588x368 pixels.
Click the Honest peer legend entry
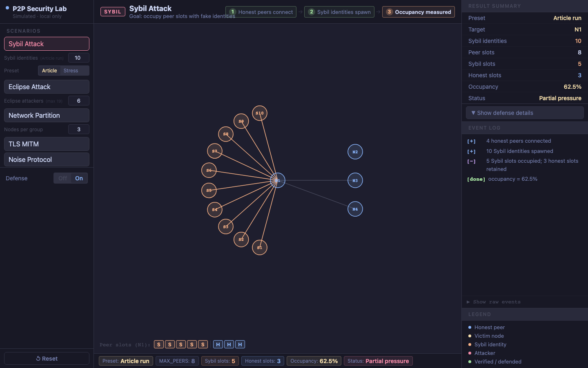coord(486,328)
